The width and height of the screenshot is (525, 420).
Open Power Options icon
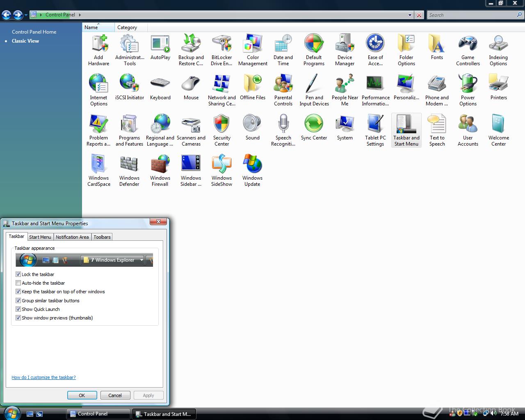pyautogui.click(x=468, y=90)
